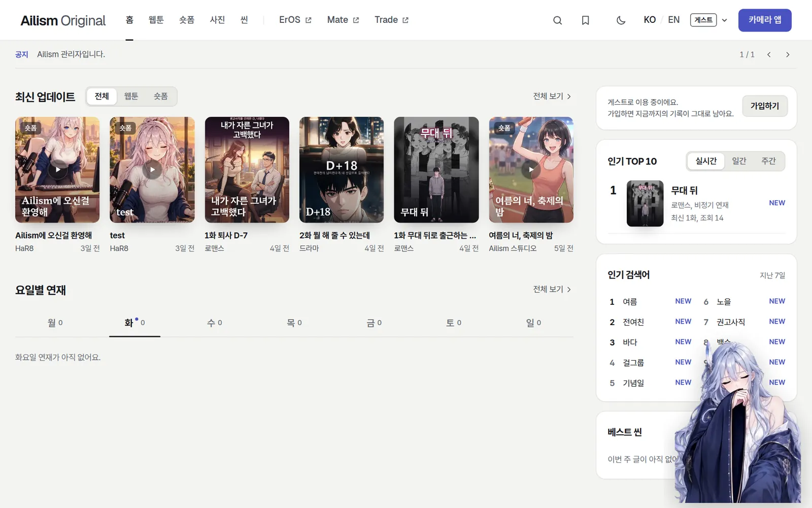Open the search magnifier icon
The height and width of the screenshot is (508, 812).
coord(557,20)
